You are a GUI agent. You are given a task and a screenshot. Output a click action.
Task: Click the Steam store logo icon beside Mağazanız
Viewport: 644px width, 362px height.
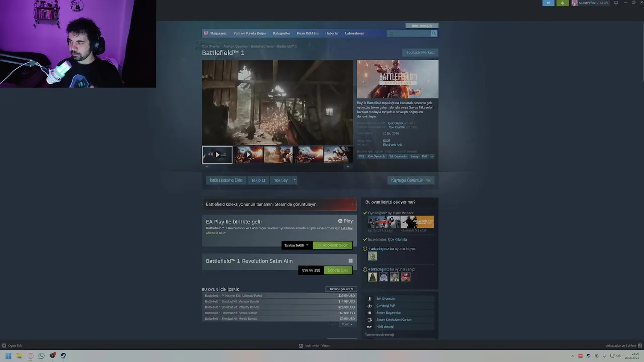coord(206,33)
